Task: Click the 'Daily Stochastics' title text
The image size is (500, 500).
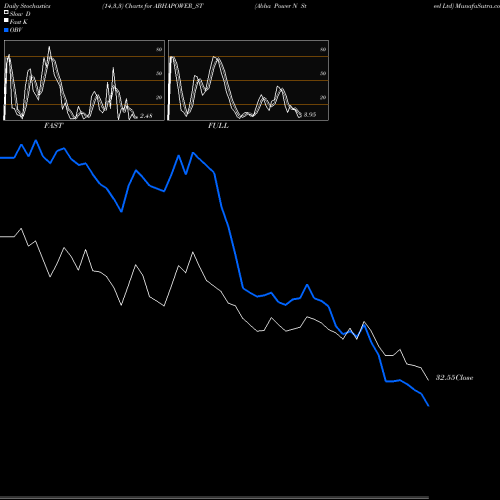Action: (x=27, y=6)
